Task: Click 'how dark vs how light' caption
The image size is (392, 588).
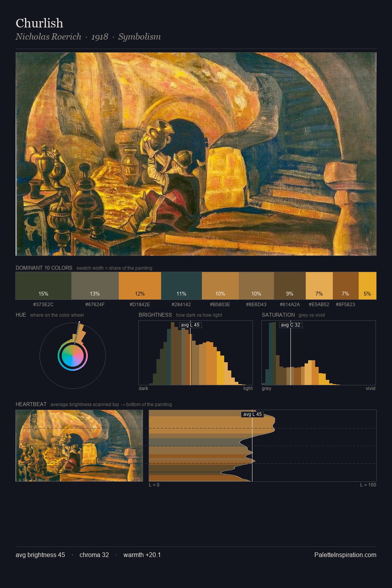Action: coord(199,315)
